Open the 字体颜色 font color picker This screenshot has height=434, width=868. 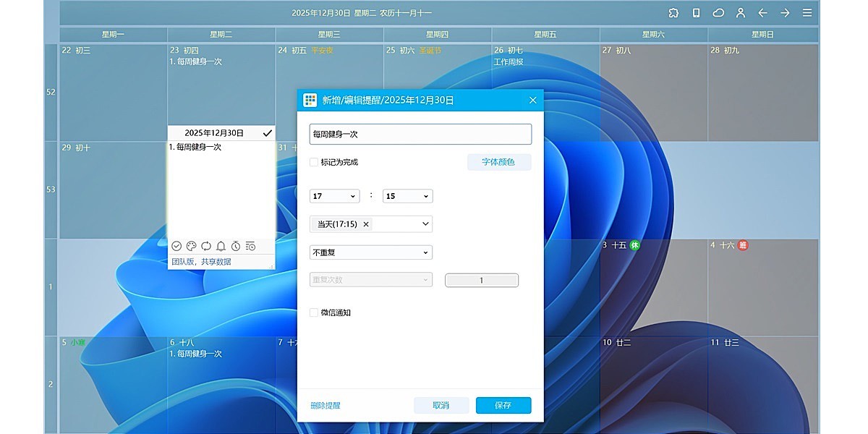coord(499,161)
